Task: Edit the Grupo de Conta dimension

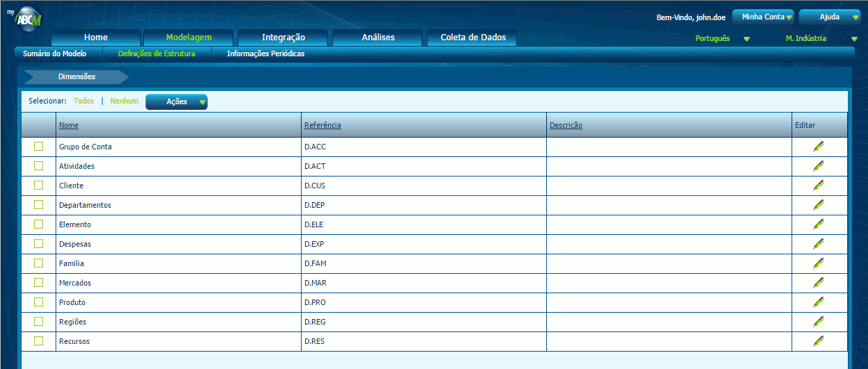Action: click(x=819, y=147)
